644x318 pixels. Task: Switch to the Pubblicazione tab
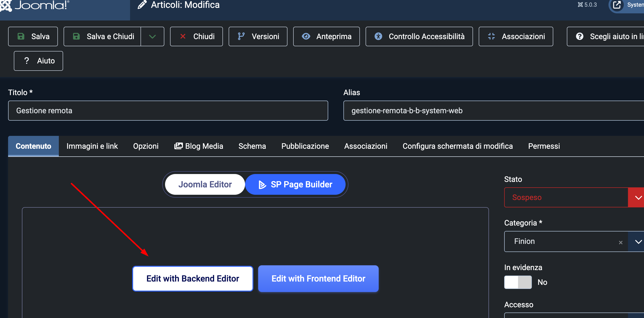tap(305, 146)
